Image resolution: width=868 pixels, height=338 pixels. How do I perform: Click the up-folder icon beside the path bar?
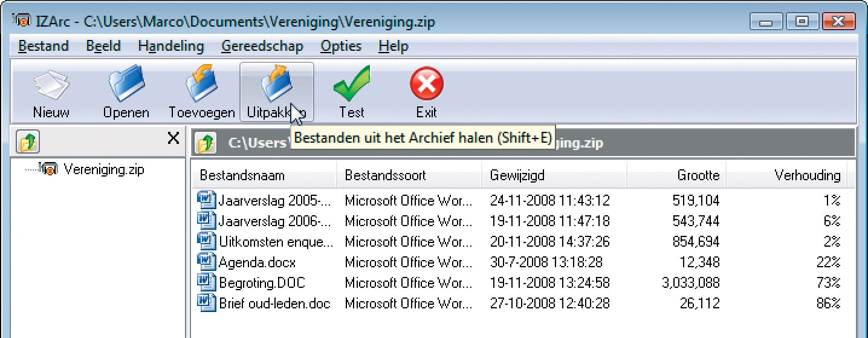click(206, 143)
